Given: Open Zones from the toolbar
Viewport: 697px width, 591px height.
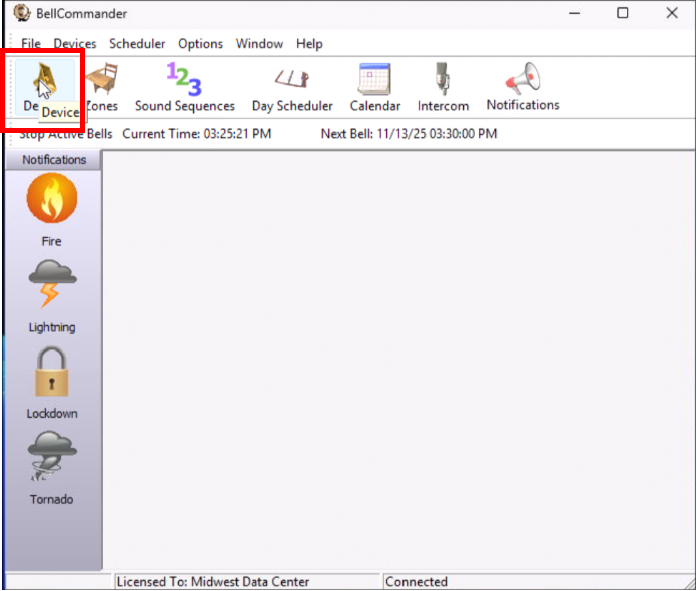Looking at the screenshot, I should 101,87.
